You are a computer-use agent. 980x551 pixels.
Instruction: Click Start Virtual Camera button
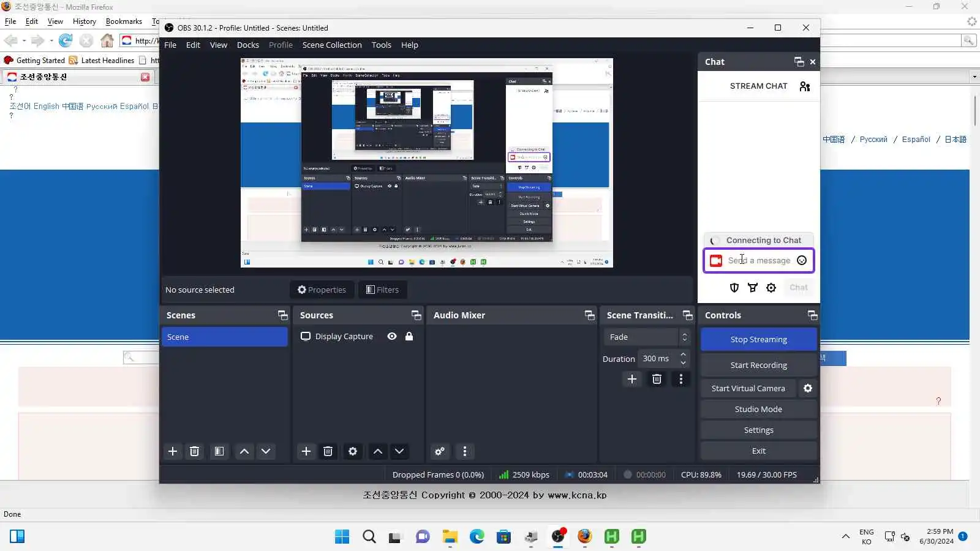pos(748,388)
